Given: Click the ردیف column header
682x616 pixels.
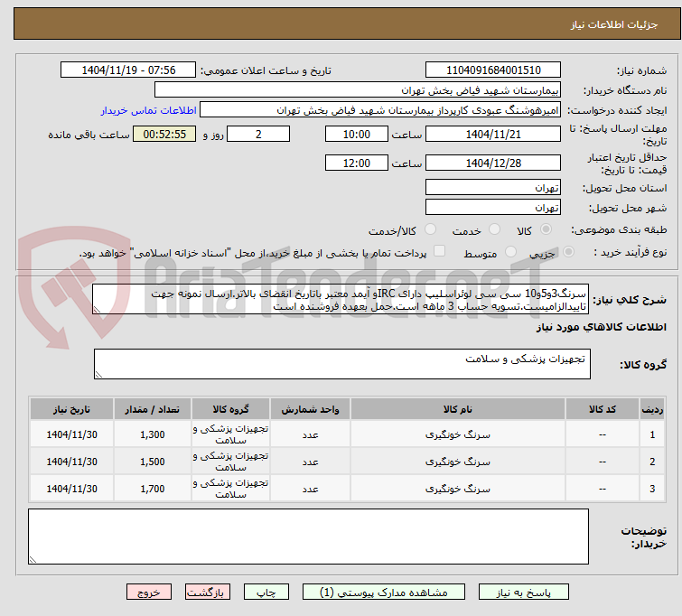Looking at the screenshot, I should click(x=652, y=409).
